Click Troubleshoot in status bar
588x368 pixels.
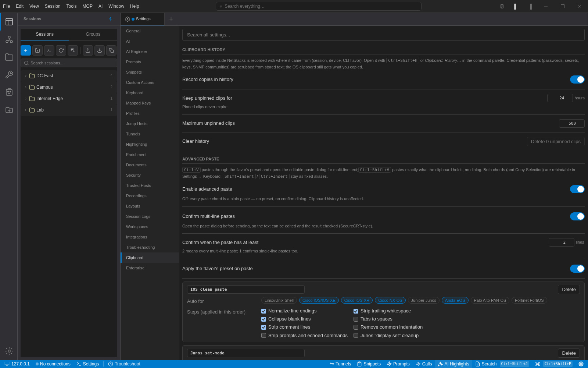tap(124, 364)
